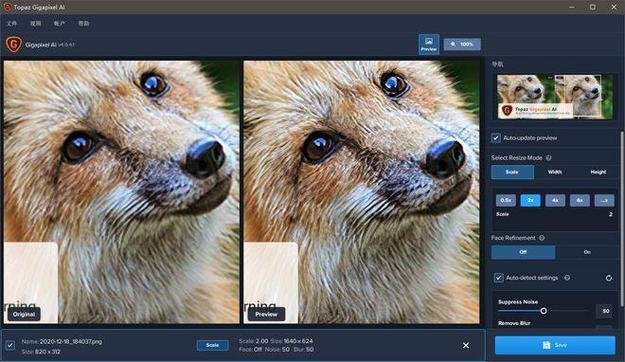Click the Gigapixel AI shield logo

(x=14, y=44)
